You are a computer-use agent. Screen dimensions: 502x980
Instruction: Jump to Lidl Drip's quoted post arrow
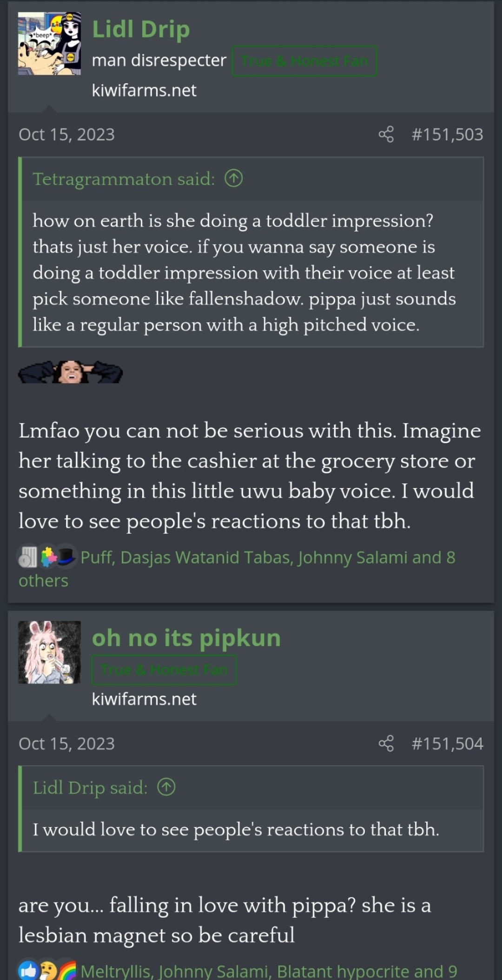(166, 787)
